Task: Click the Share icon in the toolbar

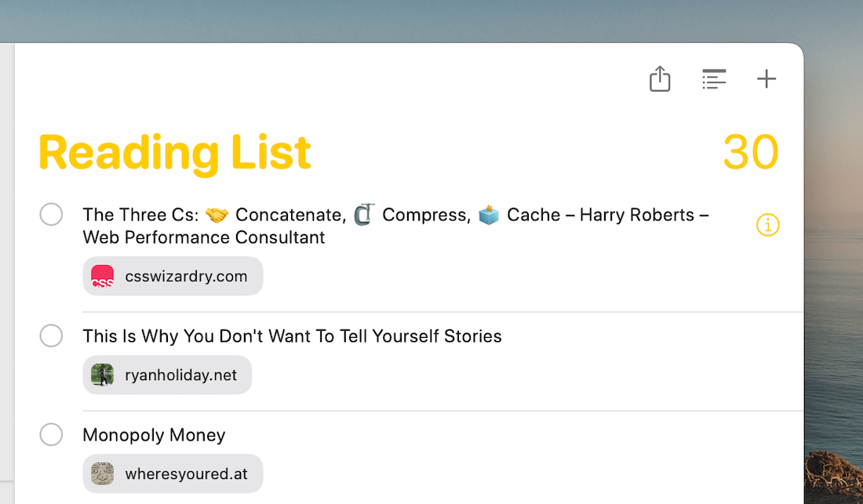Action: 660,79
